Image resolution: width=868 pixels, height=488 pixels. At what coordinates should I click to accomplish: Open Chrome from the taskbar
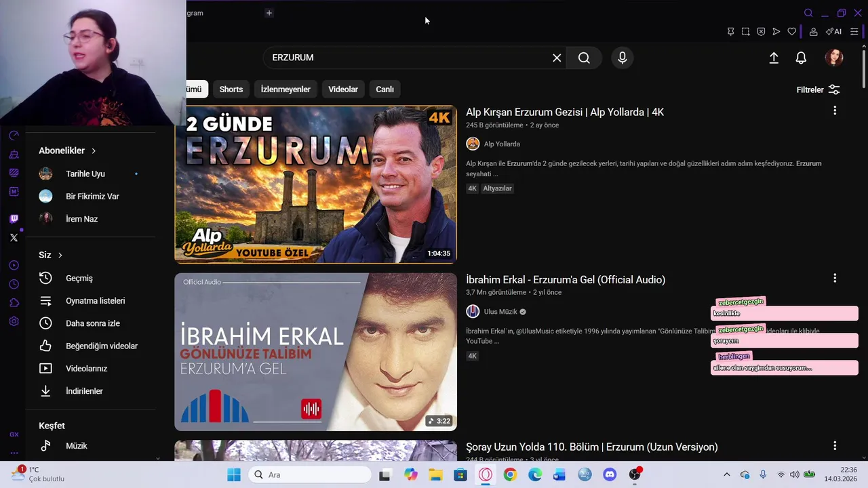pos(510,474)
